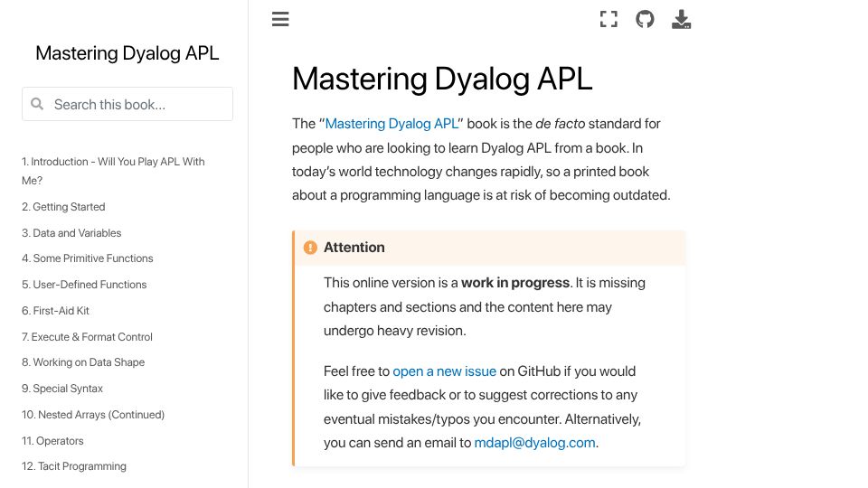The height and width of the screenshot is (488, 868).
Task: Open the sidebar title 'Mastering Dyalog APL'
Action: [127, 53]
